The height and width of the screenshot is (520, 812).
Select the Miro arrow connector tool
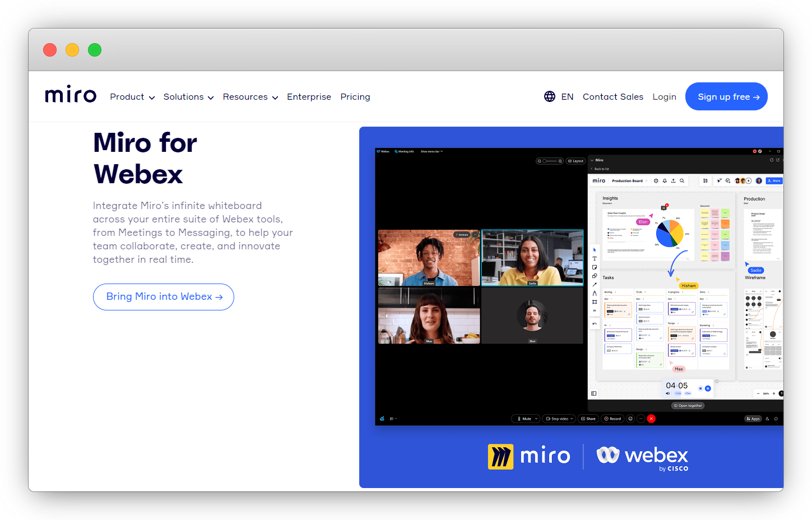pos(595,285)
